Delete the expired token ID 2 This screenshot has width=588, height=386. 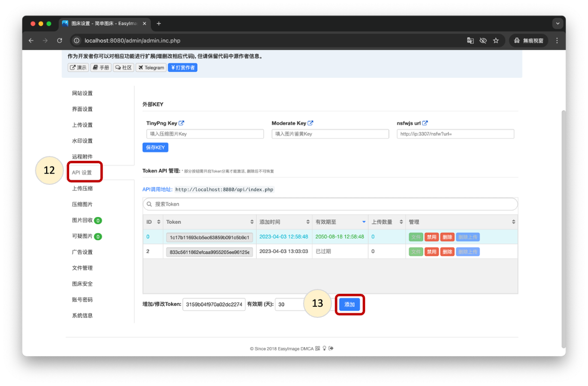447,252
